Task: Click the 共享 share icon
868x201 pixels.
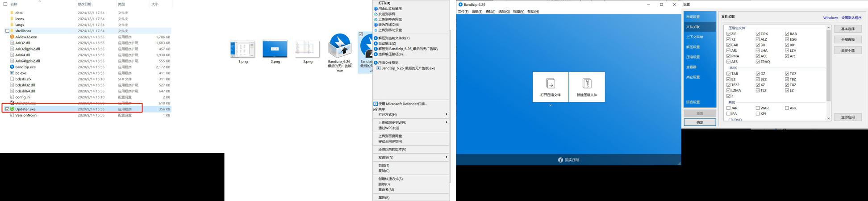Action: [x=376, y=109]
